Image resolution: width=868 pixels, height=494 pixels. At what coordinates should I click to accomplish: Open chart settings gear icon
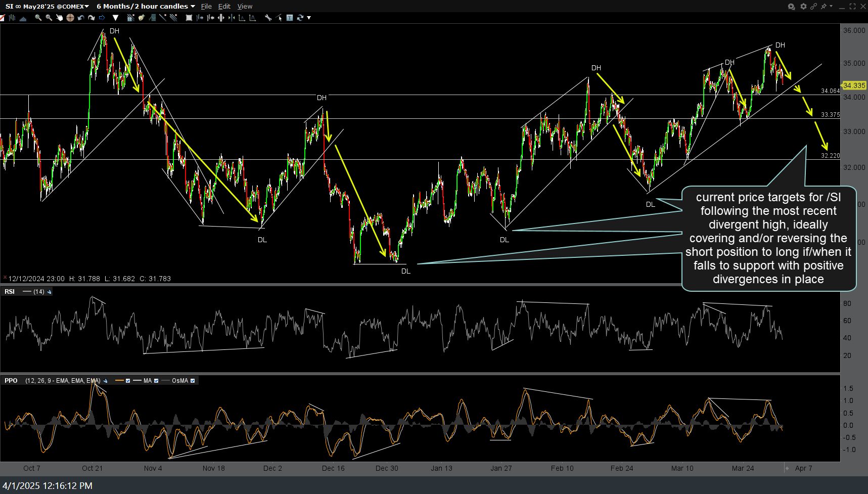[x=803, y=7]
